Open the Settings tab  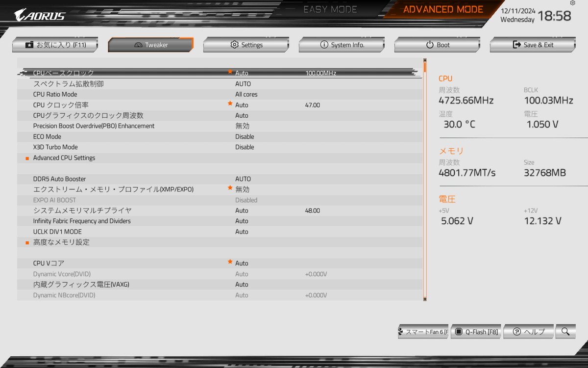pos(246,45)
